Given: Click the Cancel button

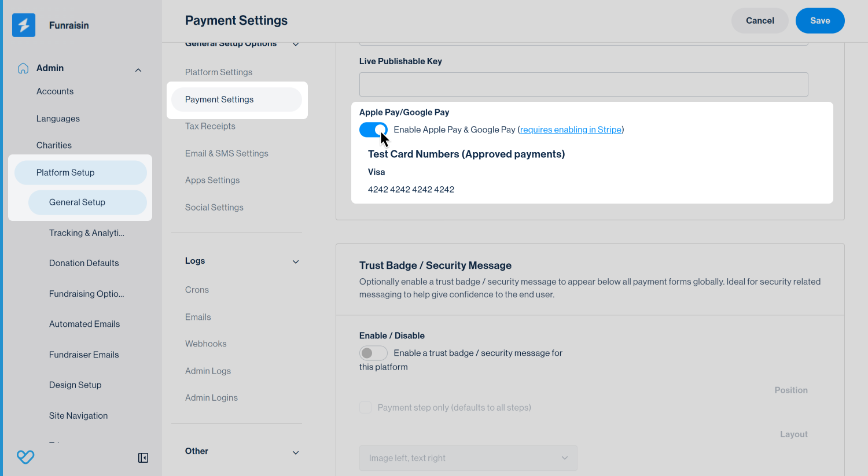Looking at the screenshot, I should (760, 21).
